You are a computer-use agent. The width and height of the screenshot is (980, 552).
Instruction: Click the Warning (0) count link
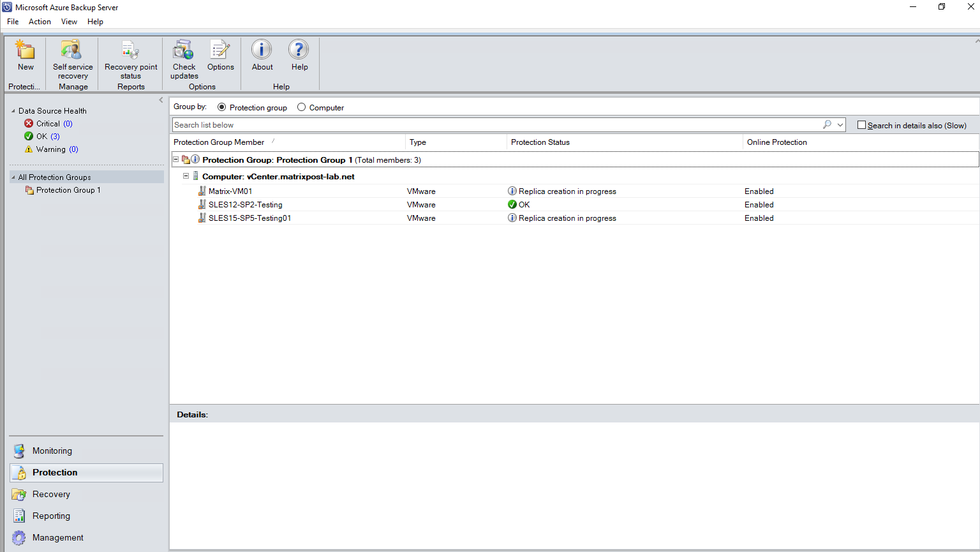[x=73, y=149]
